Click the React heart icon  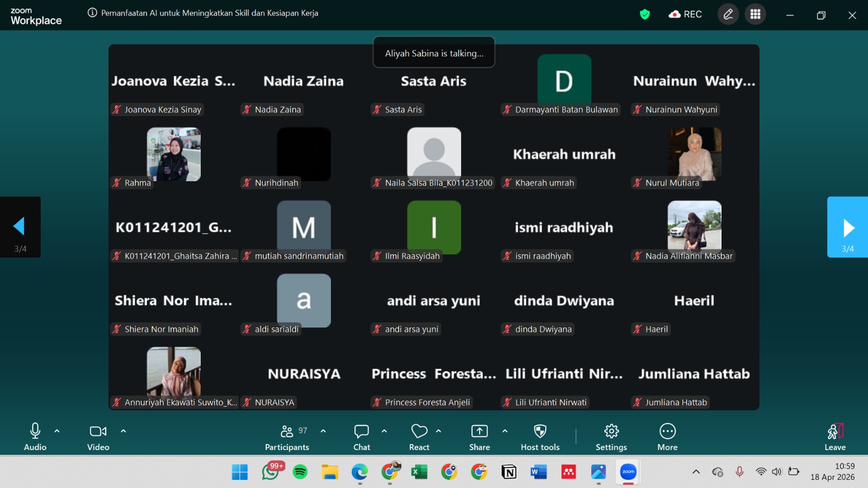point(419,437)
